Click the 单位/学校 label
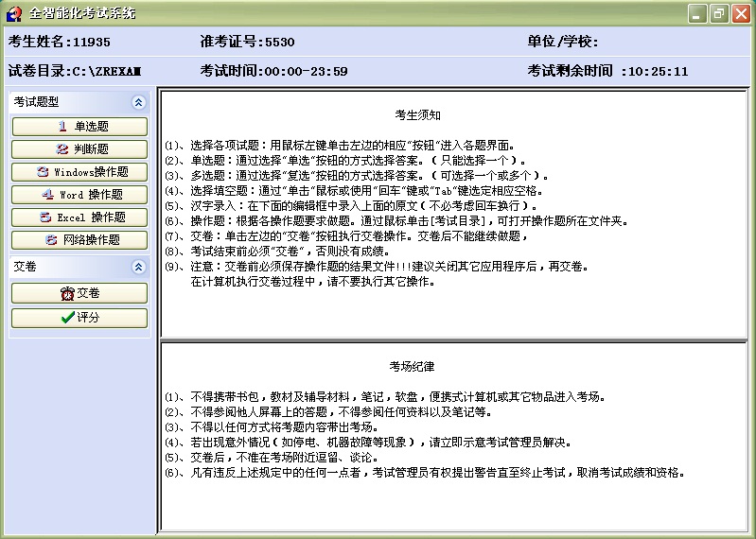 pyautogui.click(x=563, y=42)
